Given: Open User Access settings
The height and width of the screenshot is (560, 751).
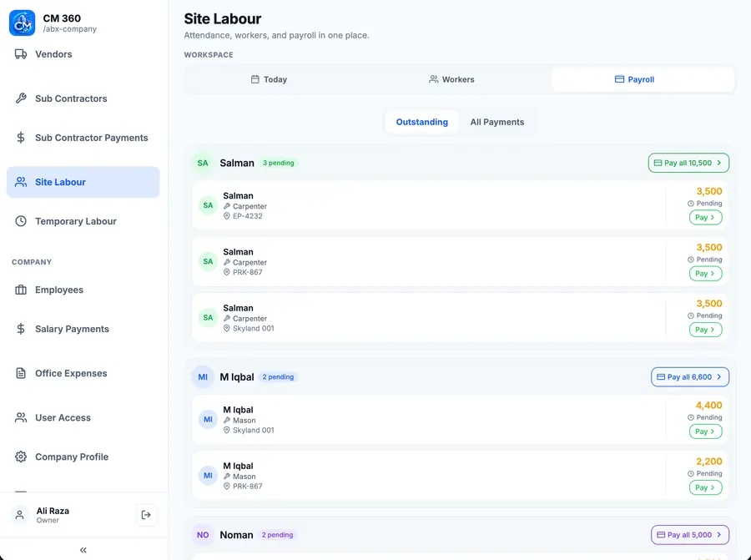Looking at the screenshot, I should (83, 417).
